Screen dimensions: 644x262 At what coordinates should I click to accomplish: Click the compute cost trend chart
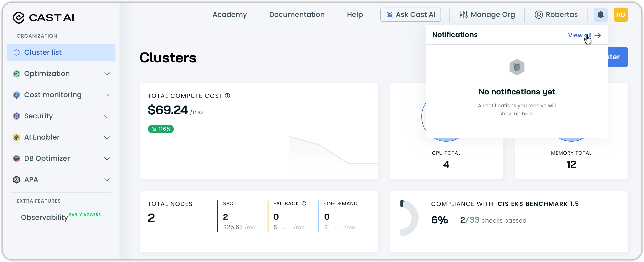(333, 154)
